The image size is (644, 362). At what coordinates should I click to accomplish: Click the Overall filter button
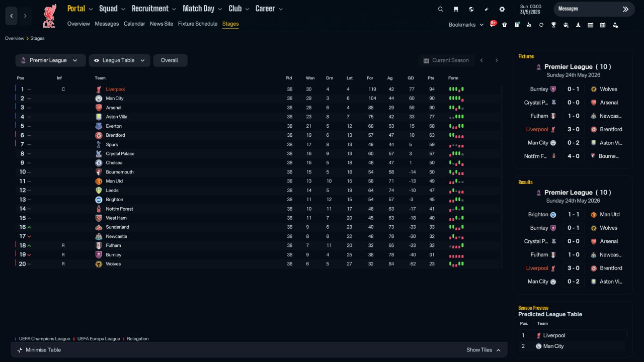[x=170, y=60]
